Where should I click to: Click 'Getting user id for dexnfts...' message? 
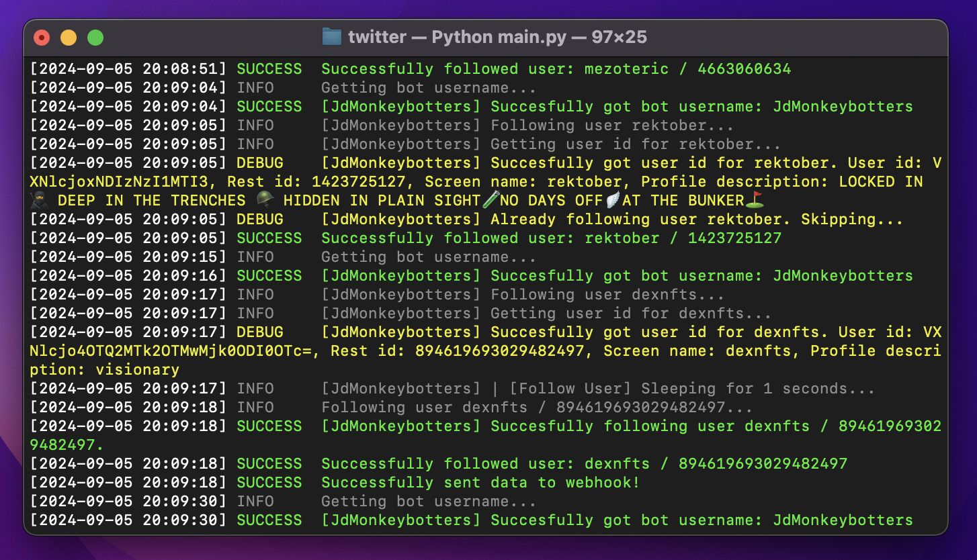point(631,313)
